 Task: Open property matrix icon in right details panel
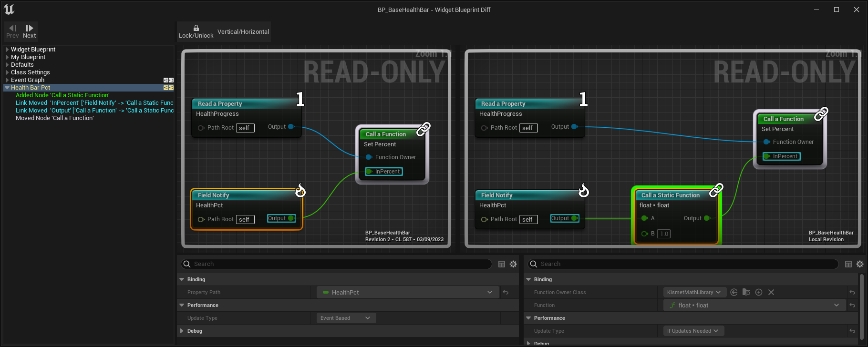pos(848,264)
